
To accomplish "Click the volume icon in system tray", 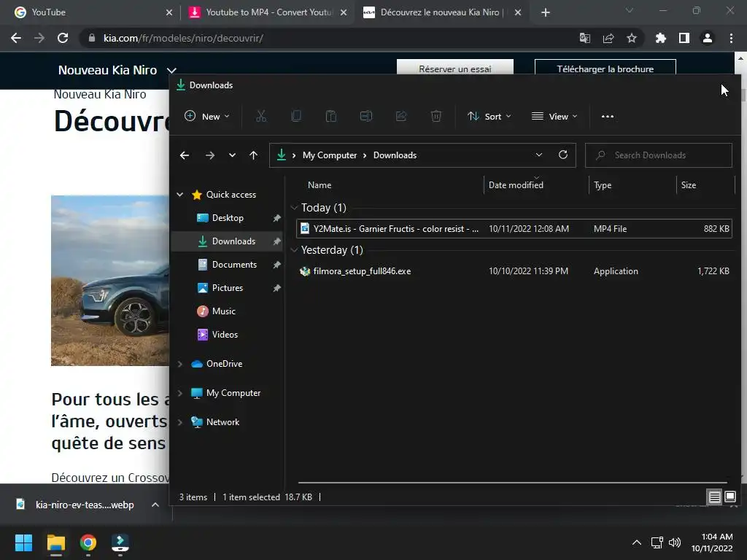I will coord(675,542).
